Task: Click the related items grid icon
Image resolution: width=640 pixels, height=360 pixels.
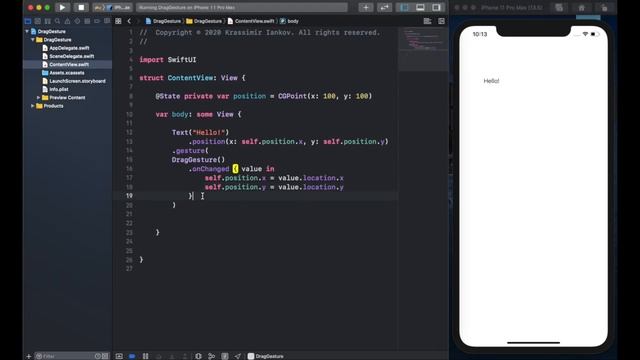Action: point(118,21)
